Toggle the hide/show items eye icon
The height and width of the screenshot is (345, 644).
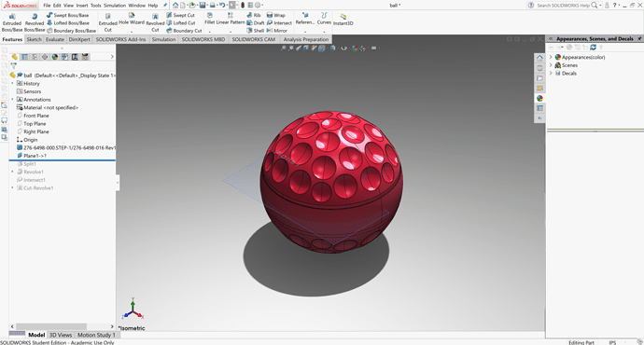343,48
